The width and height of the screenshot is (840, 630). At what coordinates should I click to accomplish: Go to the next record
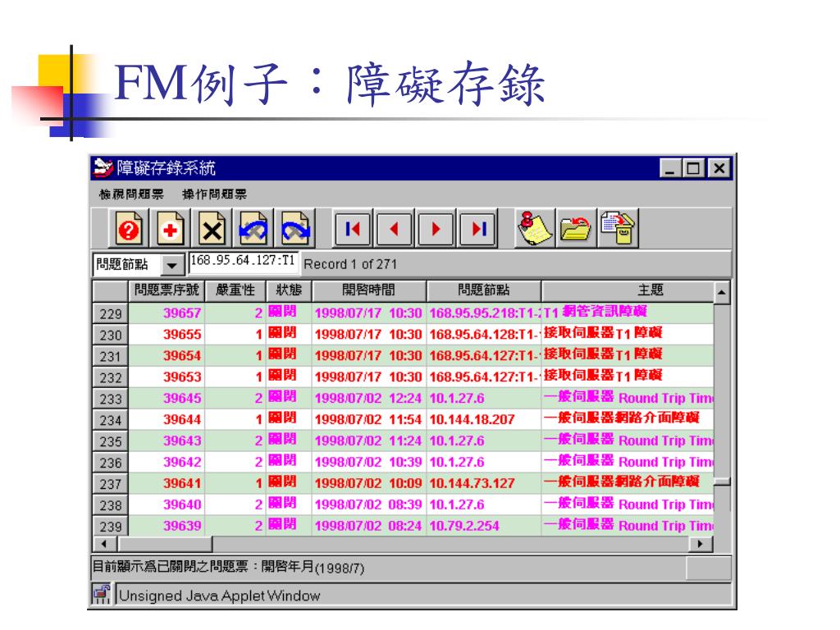[436, 229]
